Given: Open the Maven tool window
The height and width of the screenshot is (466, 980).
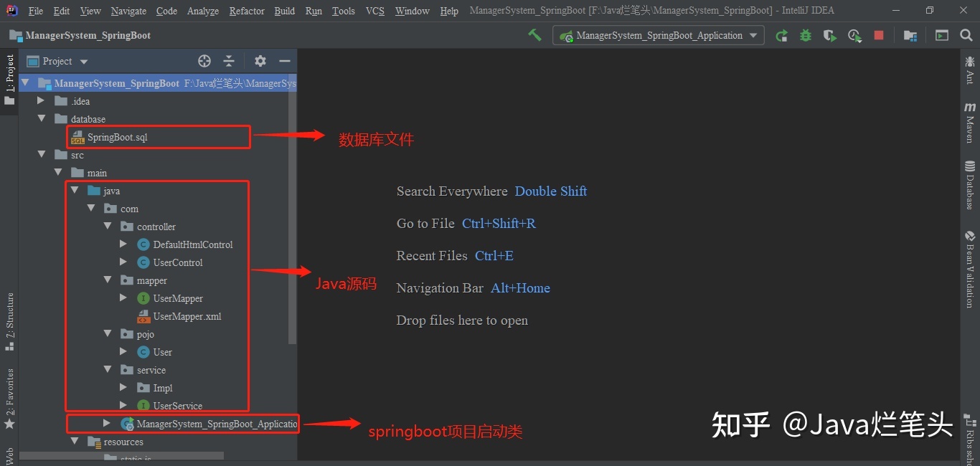Looking at the screenshot, I should pos(970,122).
